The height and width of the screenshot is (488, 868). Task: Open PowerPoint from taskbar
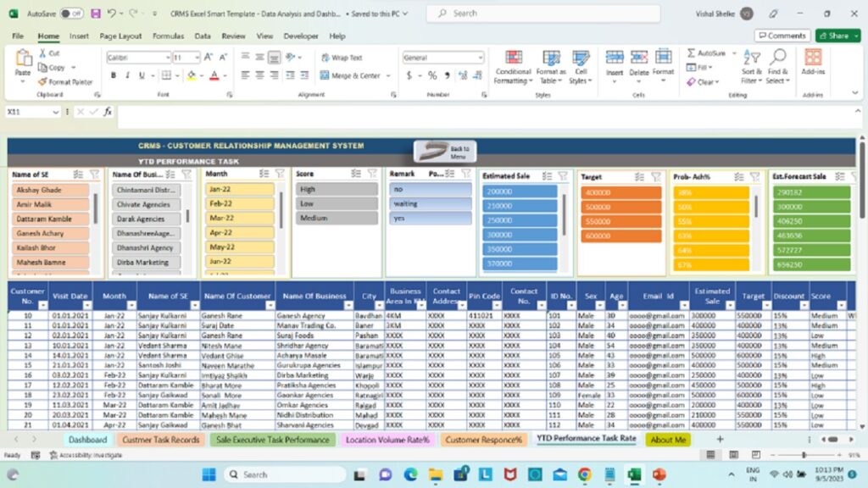(x=659, y=474)
